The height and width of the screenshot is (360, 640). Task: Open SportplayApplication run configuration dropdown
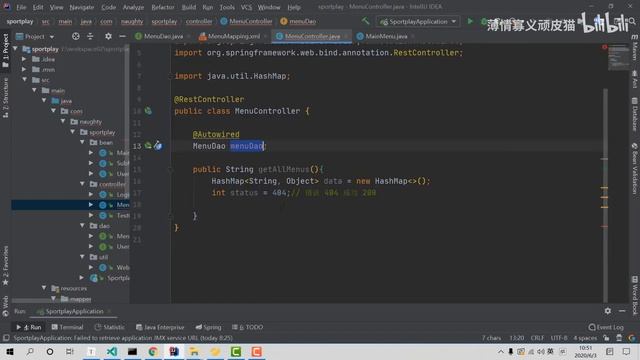click(x=418, y=21)
